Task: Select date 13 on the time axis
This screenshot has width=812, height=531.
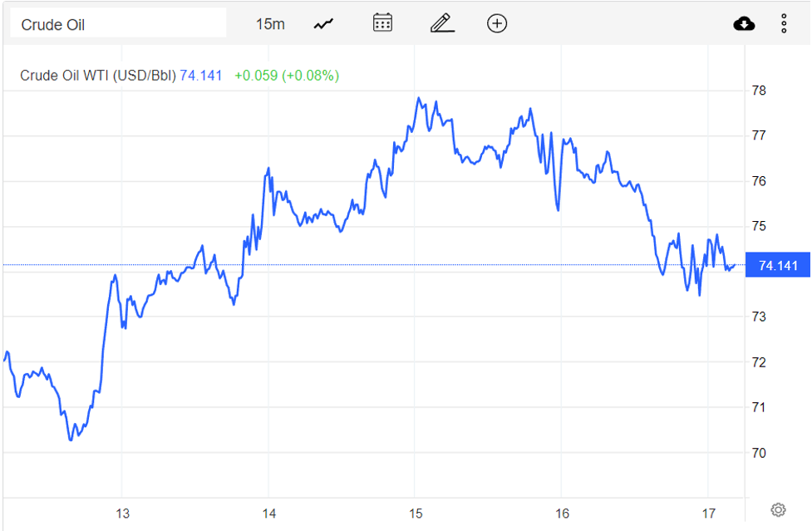Action: pyautogui.click(x=122, y=513)
